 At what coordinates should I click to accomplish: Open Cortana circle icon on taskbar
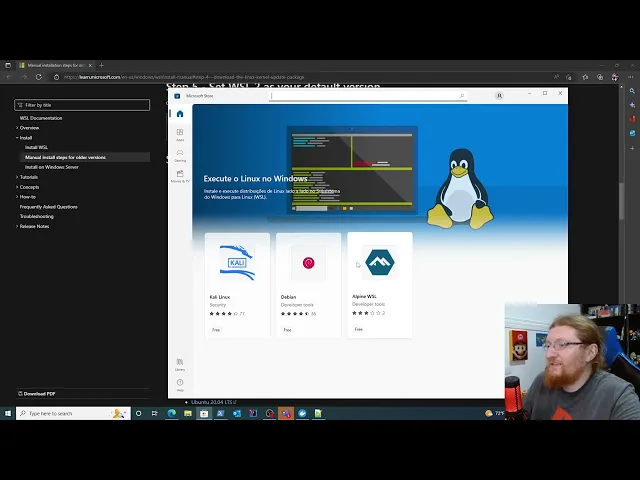coord(138,413)
